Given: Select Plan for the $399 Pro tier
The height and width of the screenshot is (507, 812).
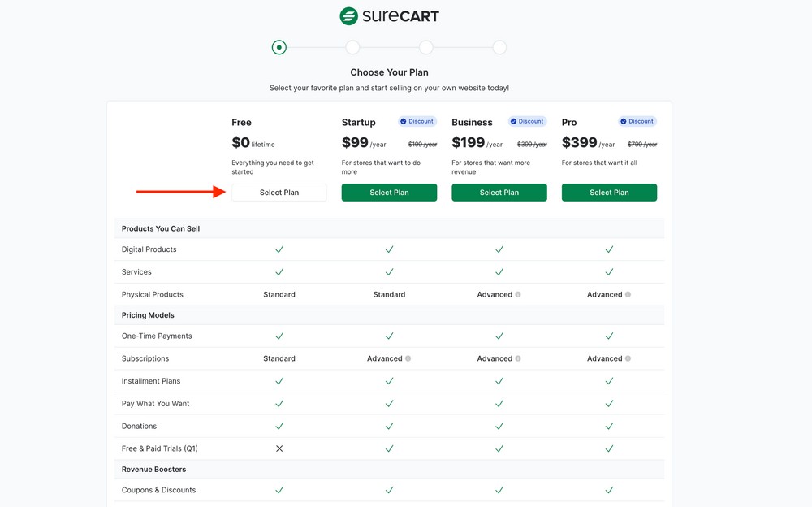Looking at the screenshot, I should click(609, 192).
